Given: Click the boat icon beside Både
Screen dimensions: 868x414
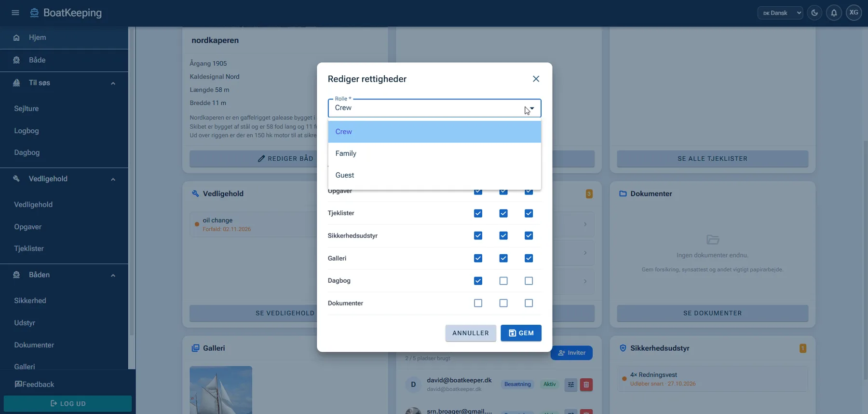Looking at the screenshot, I should pyautogui.click(x=16, y=60).
